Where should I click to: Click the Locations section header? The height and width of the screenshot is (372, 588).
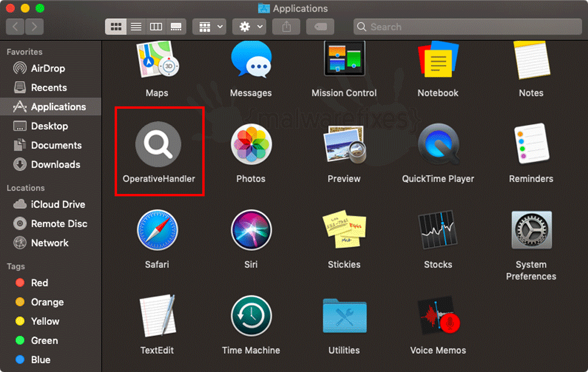[x=25, y=188]
